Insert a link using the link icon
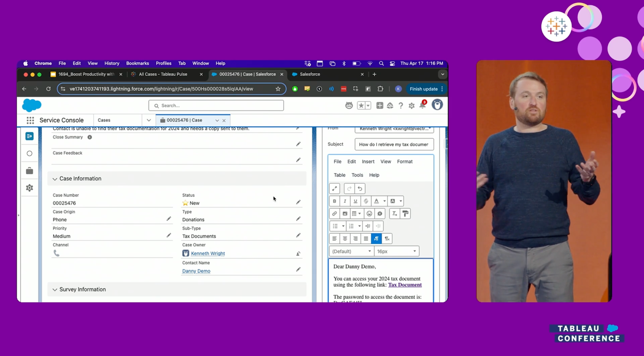 [x=334, y=214]
